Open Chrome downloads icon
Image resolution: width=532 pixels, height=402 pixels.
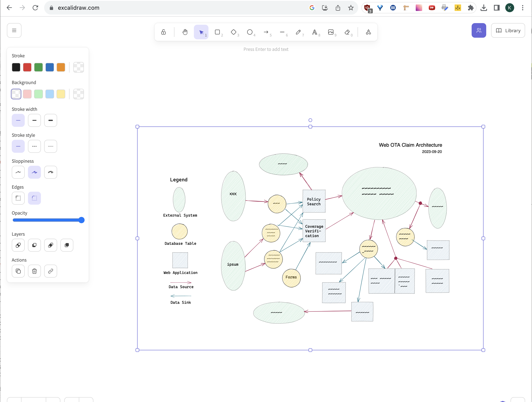point(484,8)
